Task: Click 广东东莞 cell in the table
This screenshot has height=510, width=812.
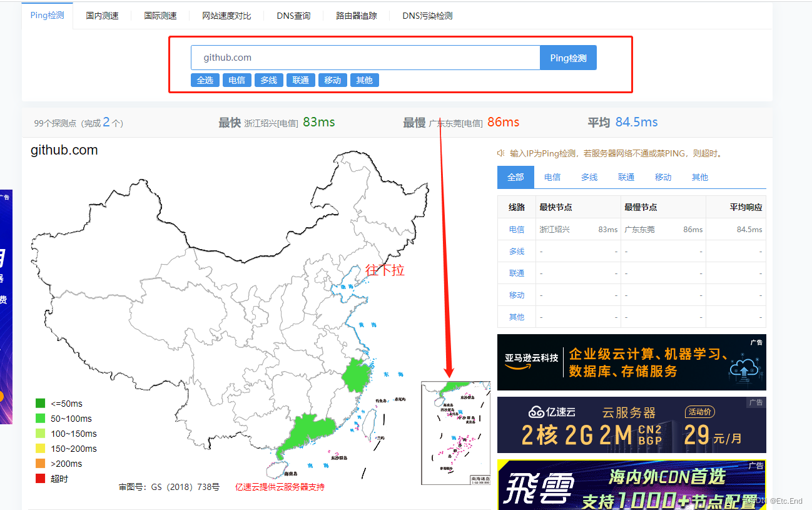Action: pyautogui.click(x=639, y=230)
